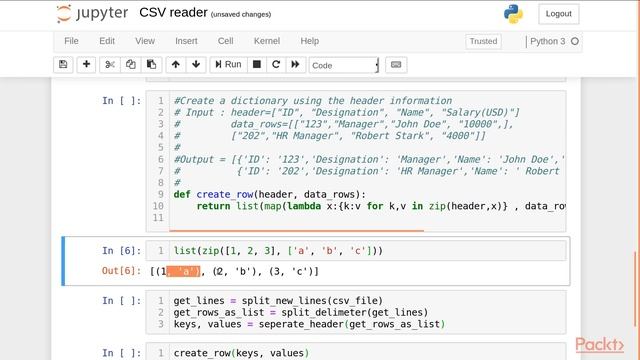Click the In [6] prompt
Viewport: 640px width, 360px height.
coord(121,251)
